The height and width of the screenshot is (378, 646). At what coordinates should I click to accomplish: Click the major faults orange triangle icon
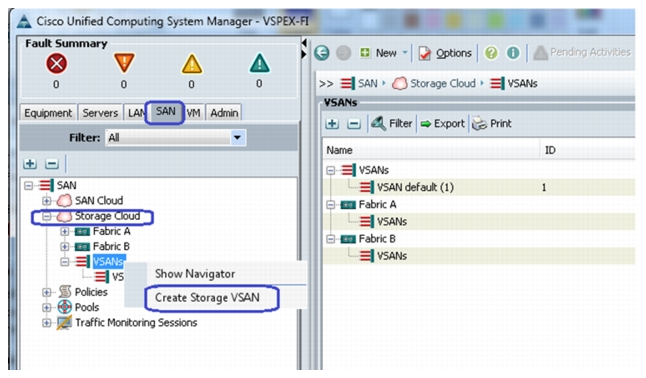coord(124,63)
